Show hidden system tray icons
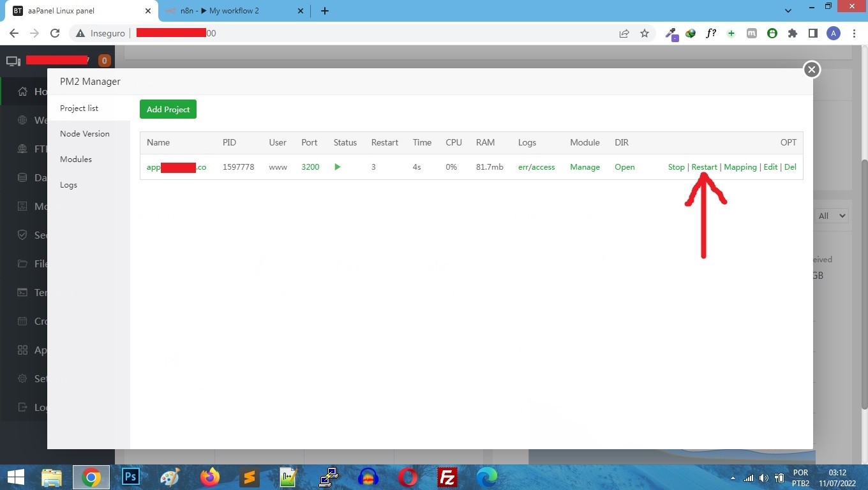Image resolution: width=868 pixels, height=490 pixels. pos(733,478)
